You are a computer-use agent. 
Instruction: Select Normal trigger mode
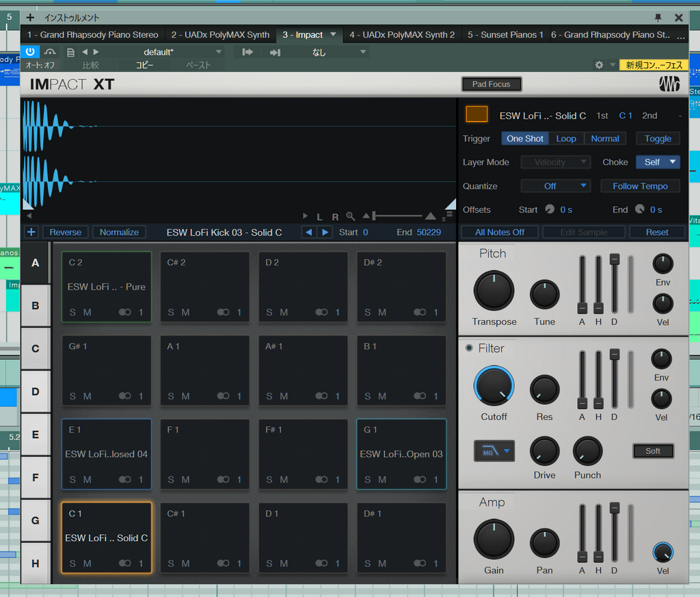pyautogui.click(x=605, y=139)
